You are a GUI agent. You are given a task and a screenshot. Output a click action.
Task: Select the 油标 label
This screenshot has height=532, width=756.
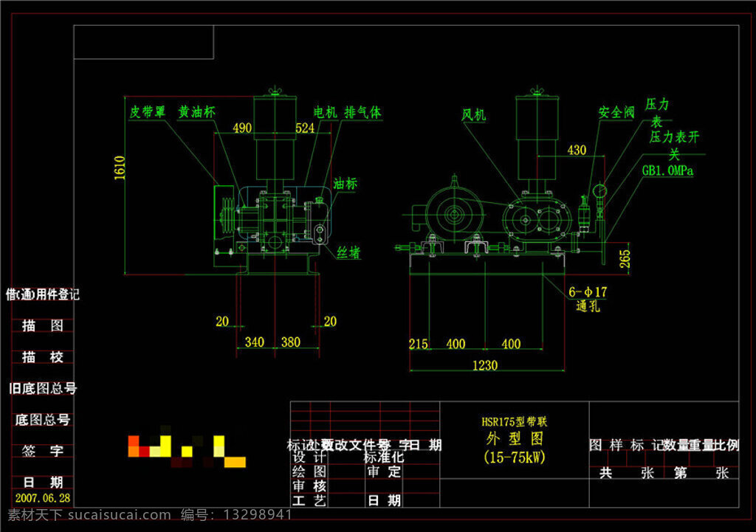(346, 184)
